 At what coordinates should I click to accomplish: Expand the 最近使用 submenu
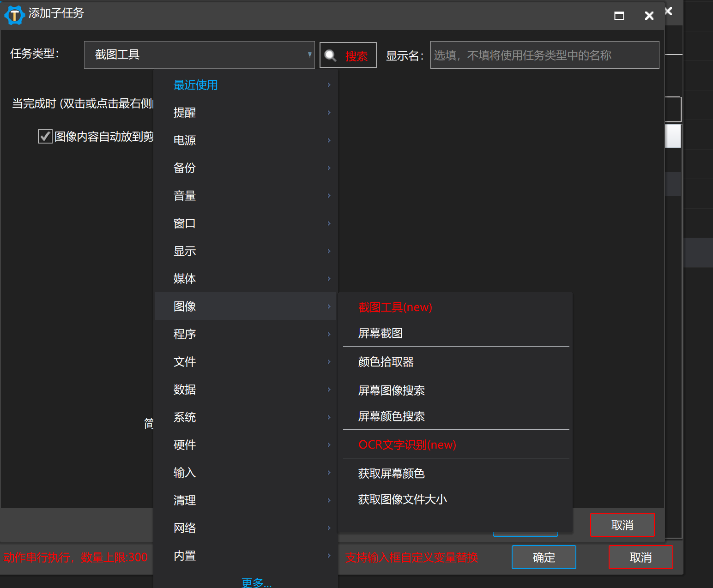tap(246, 85)
